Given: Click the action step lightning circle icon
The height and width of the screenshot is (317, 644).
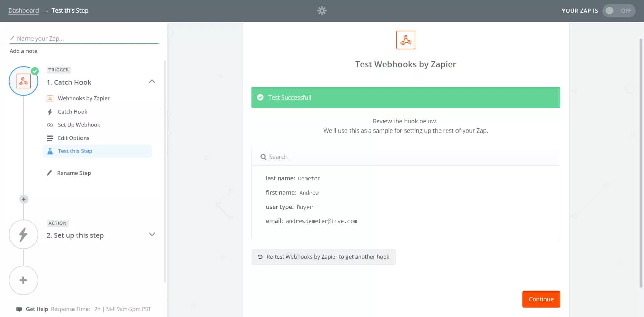Looking at the screenshot, I should coord(23,234).
